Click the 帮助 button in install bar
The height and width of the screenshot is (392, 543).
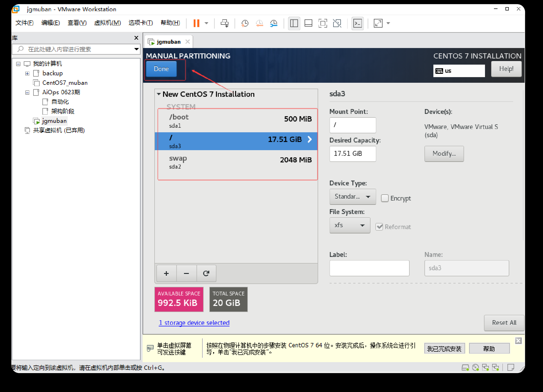489,349
